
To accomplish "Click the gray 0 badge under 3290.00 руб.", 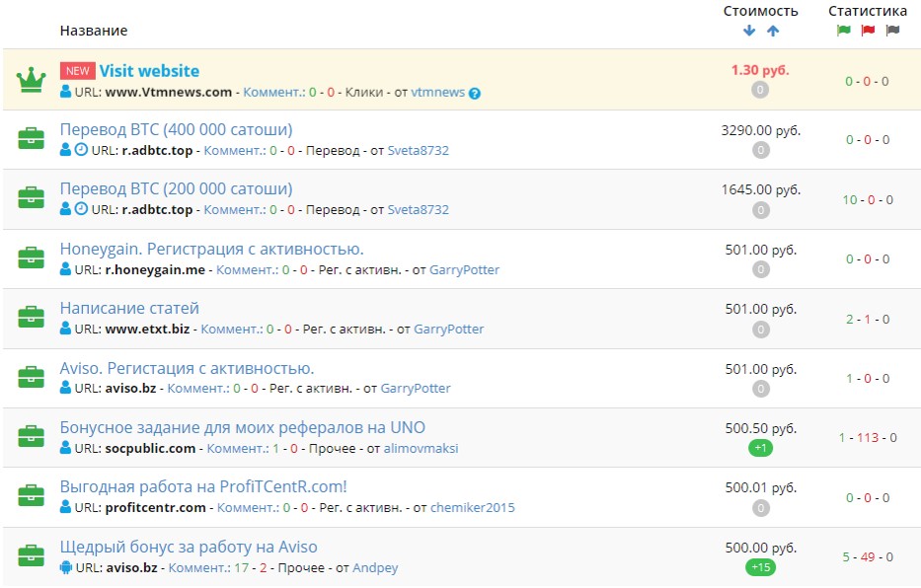I will click(761, 150).
